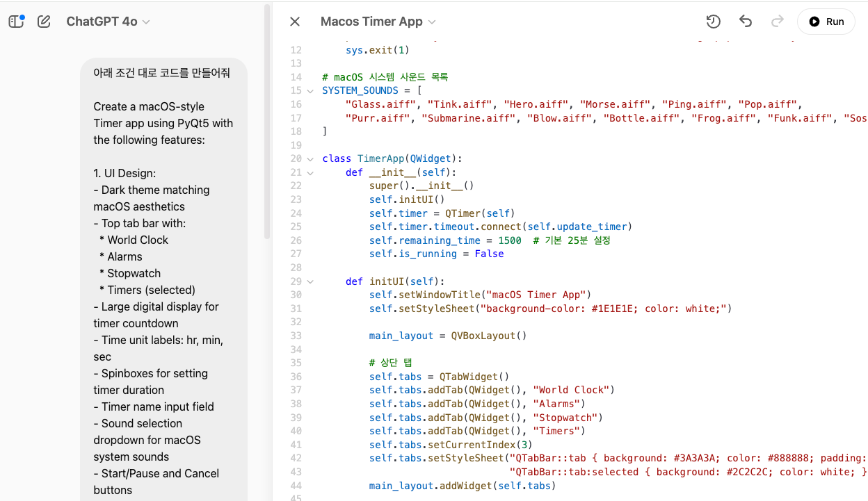Start a new chat with the pencil icon
This screenshot has width=868, height=501.
[x=44, y=22]
